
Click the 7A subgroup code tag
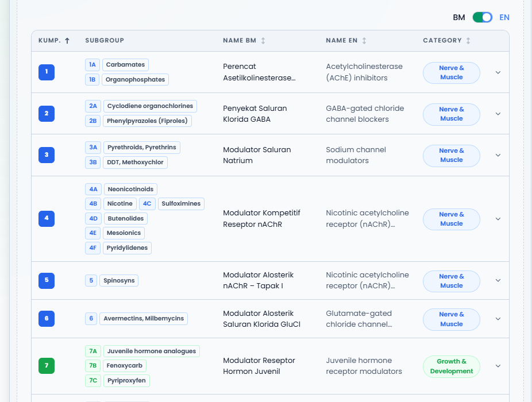click(93, 351)
